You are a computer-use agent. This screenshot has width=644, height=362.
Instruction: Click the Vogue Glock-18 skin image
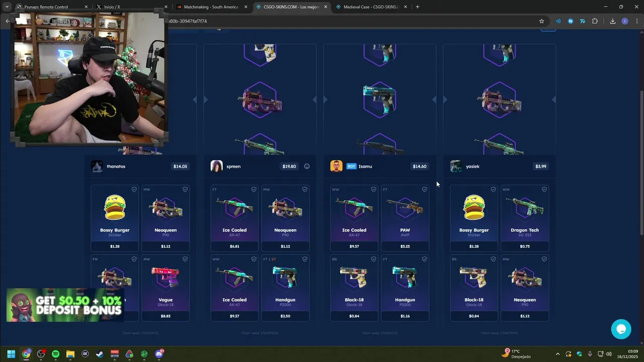click(166, 277)
